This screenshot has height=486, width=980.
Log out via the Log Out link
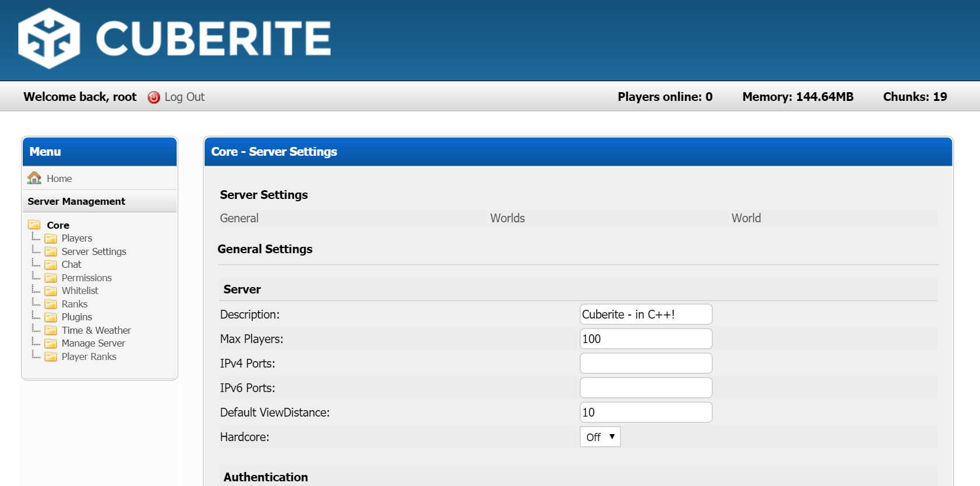[184, 97]
